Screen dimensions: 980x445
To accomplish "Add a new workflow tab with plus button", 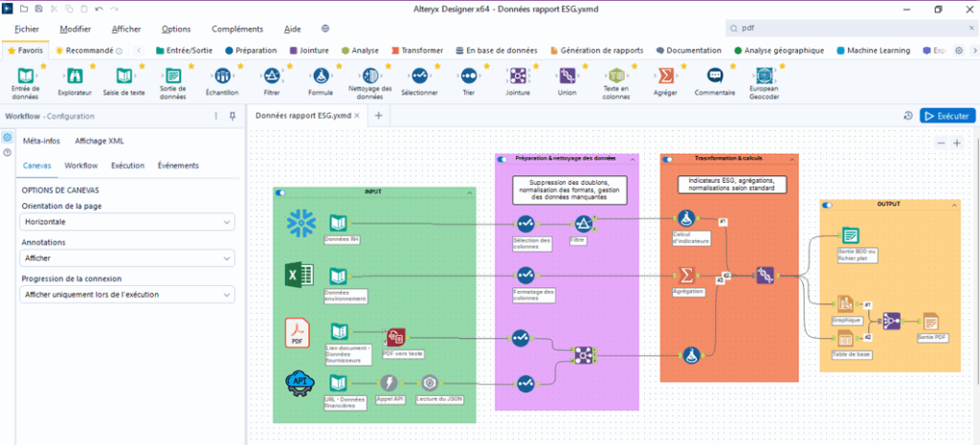I will [x=378, y=116].
